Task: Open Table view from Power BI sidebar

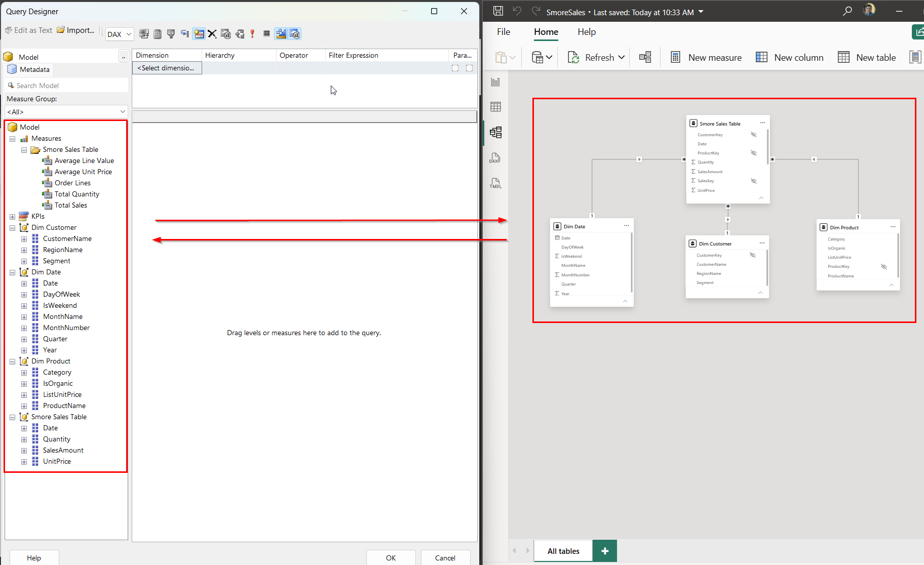Action: click(x=495, y=107)
